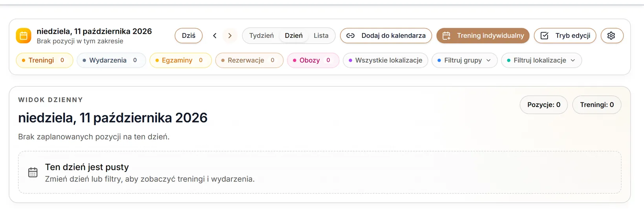
Task: Go to next day with right arrow
Action: [x=230, y=36]
